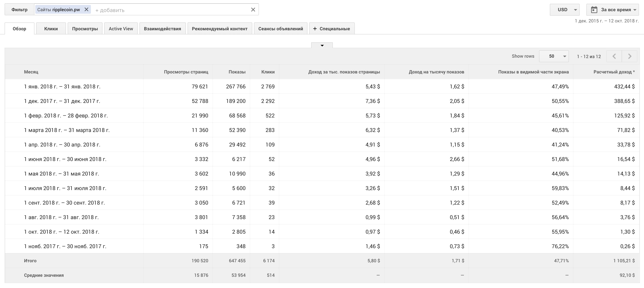Select the January 2018 month row

[62, 87]
